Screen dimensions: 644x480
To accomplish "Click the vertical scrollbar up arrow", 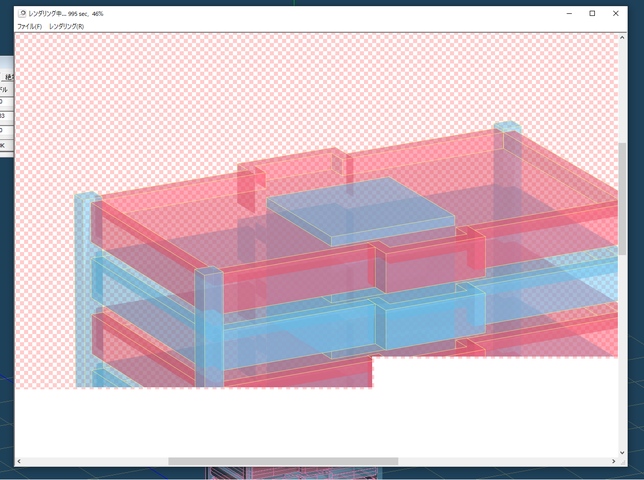I will tap(622, 38).
